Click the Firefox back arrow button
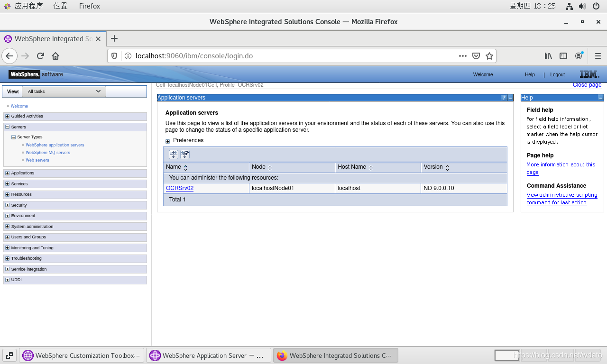This screenshot has width=607, height=364. pos(9,56)
